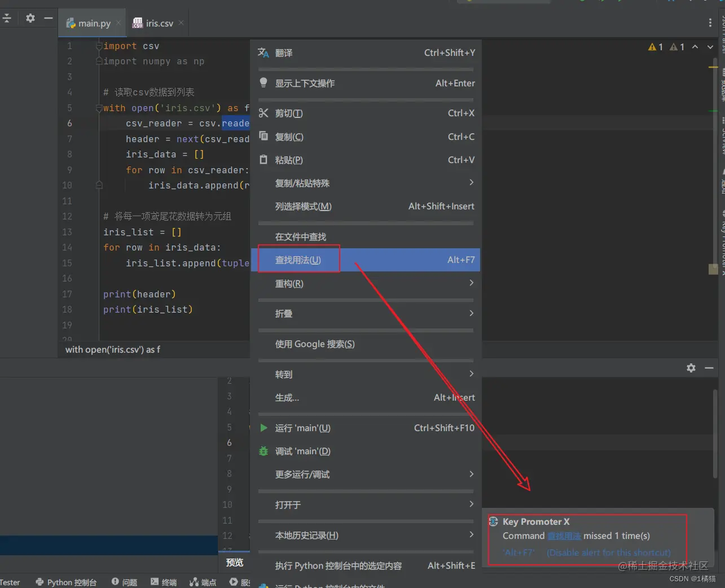The width and height of the screenshot is (725, 588).
Task: Click line number 12 in the gutter
Action: click(67, 216)
